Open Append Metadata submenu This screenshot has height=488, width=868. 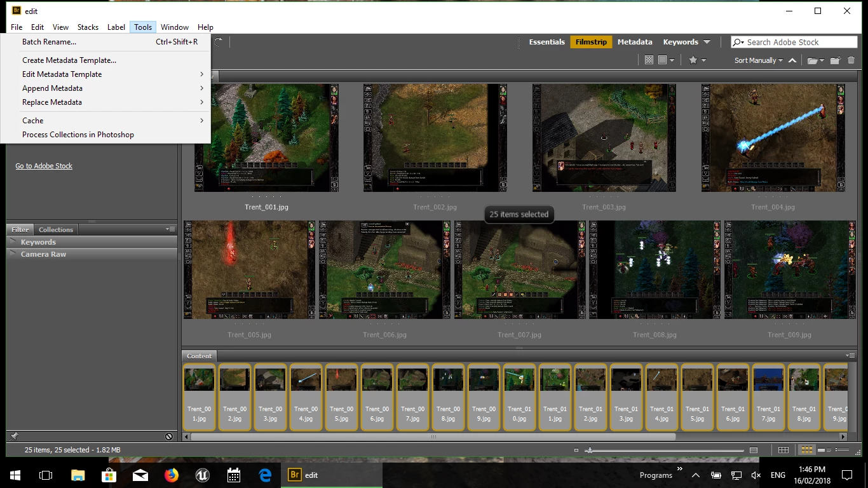point(105,88)
